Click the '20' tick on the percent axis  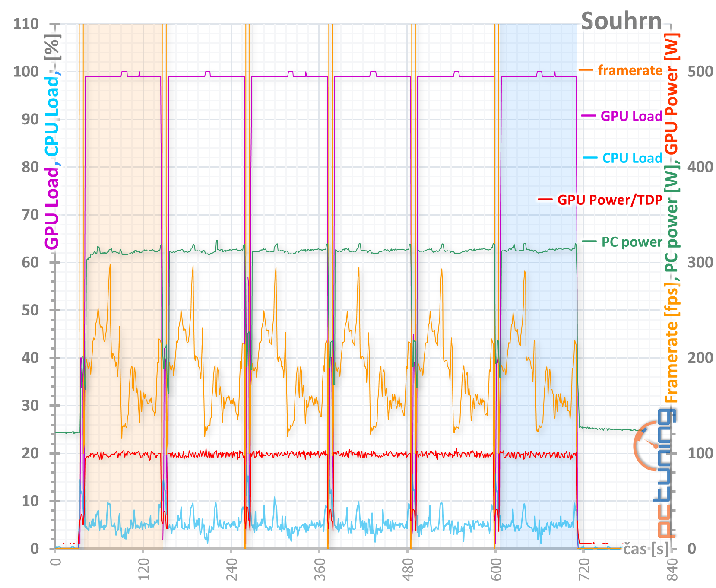pyautogui.click(x=30, y=453)
